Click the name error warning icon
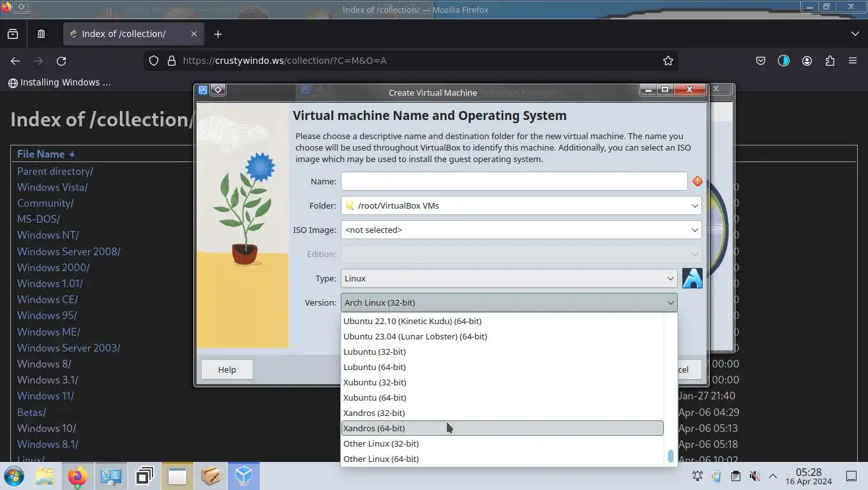The height and width of the screenshot is (490, 868). point(698,181)
